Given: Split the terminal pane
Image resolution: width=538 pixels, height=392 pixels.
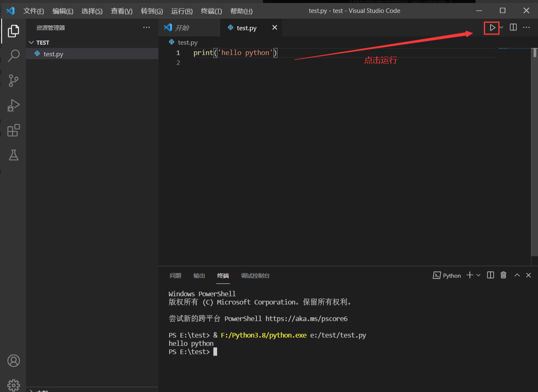Looking at the screenshot, I should click(x=490, y=275).
